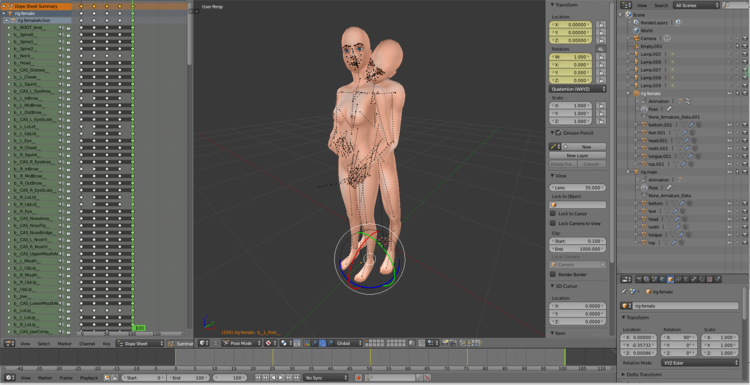Open the Marker menu in dope sheet

pyautogui.click(x=65, y=344)
